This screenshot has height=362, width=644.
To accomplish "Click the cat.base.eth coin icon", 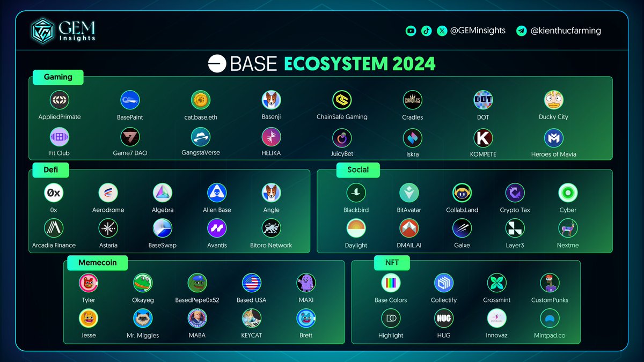I will coord(201,100).
